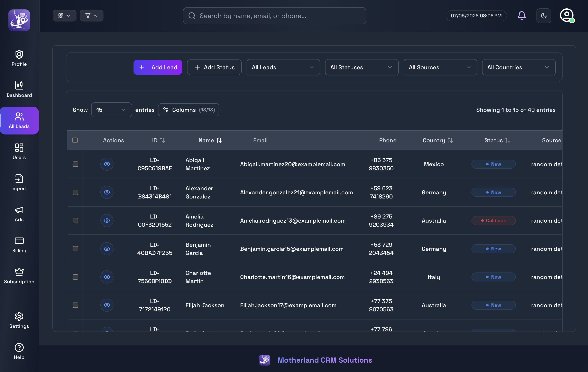The height and width of the screenshot is (372, 588).
Task: Select Benjamin Garcia row checkbox
Action: (75, 249)
